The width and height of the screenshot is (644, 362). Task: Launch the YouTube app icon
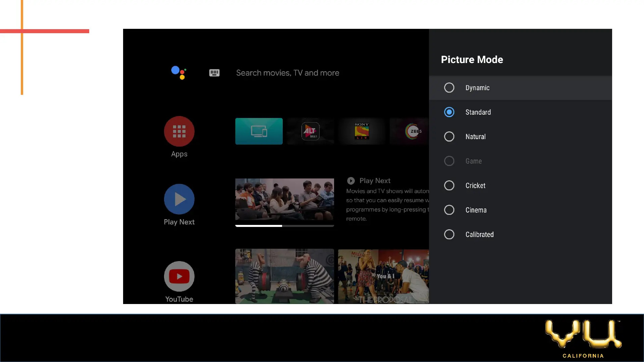(179, 276)
